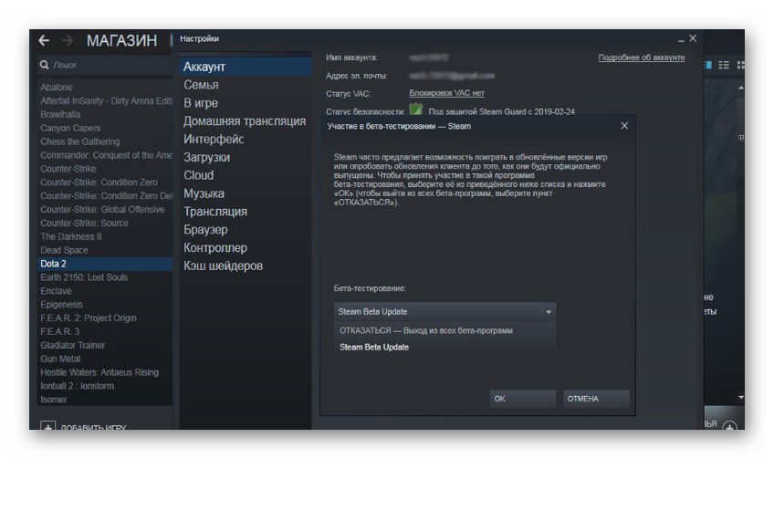Select ОТКАЗАТЬСЯ option in beta list
Screen dimensions: 774x532
426,330
